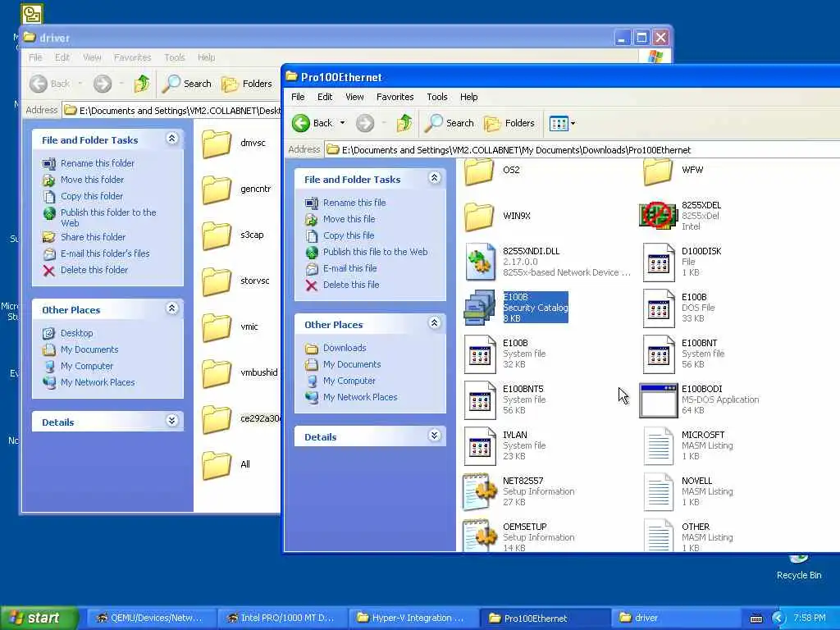Select storvsc folder in driver window
This screenshot has height=630, width=840.
(x=235, y=281)
